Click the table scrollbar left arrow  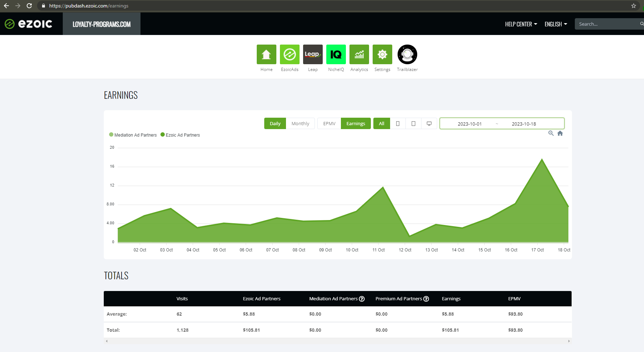pyautogui.click(x=107, y=341)
